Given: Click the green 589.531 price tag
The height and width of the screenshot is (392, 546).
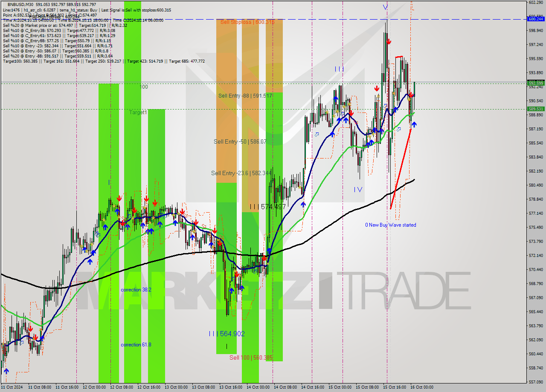Looking at the screenshot, I should [x=536, y=109].
